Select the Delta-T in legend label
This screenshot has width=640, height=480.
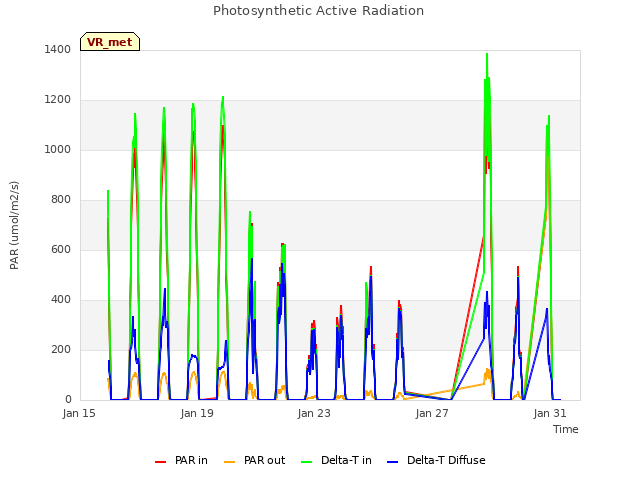(x=346, y=460)
